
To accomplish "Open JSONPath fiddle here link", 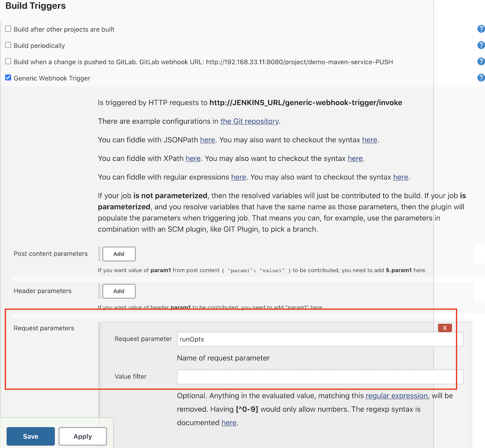I will pos(207,140).
